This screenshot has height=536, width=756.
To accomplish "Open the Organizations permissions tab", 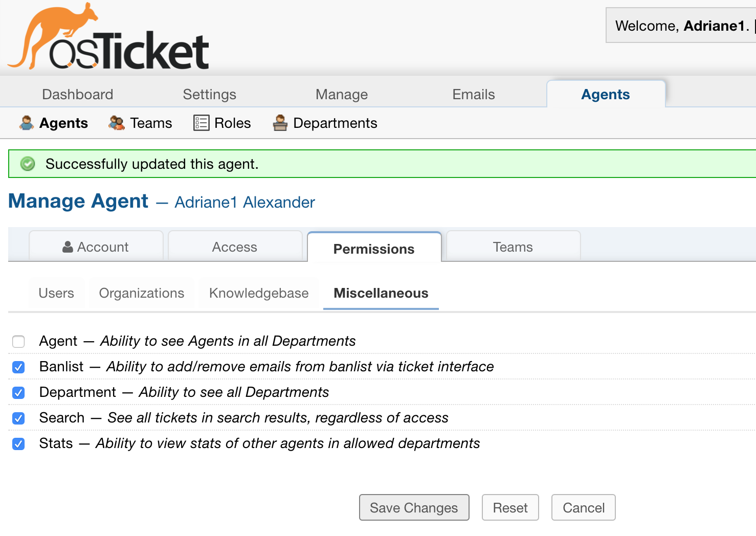I will pos(141,293).
